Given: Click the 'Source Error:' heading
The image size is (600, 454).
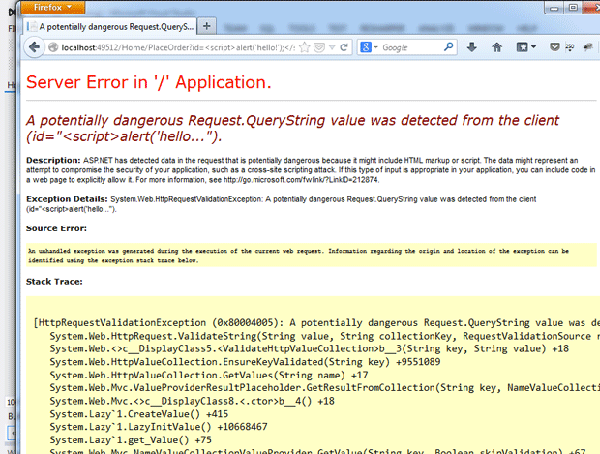Looking at the screenshot, I should (56, 228).
